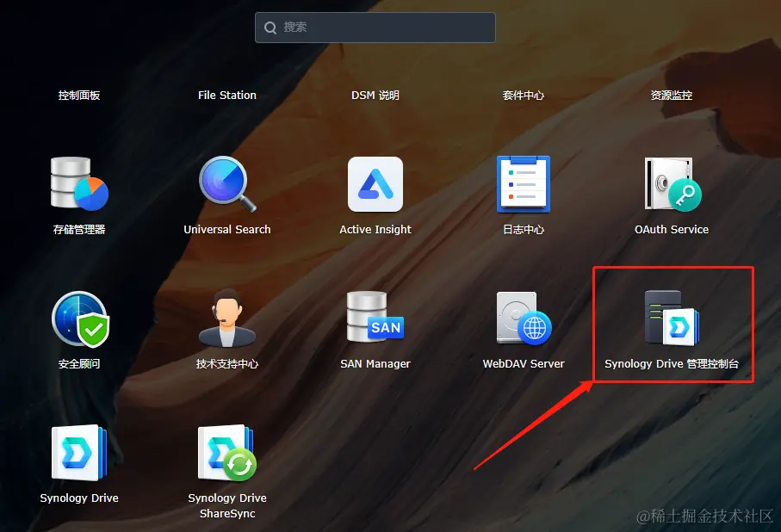
Task: Click the SAN Manager text label
Action: click(x=375, y=364)
